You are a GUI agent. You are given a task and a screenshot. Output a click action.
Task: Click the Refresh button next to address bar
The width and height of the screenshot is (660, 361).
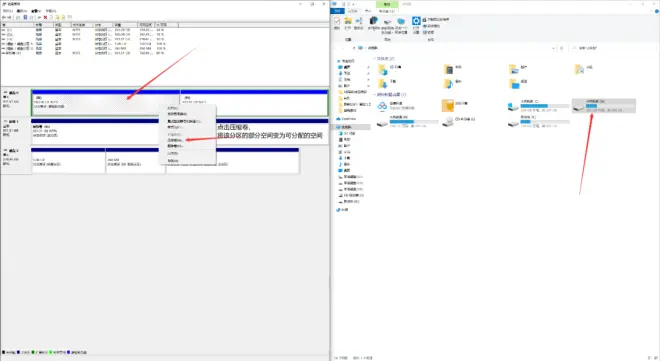click(x=562, y=48)
